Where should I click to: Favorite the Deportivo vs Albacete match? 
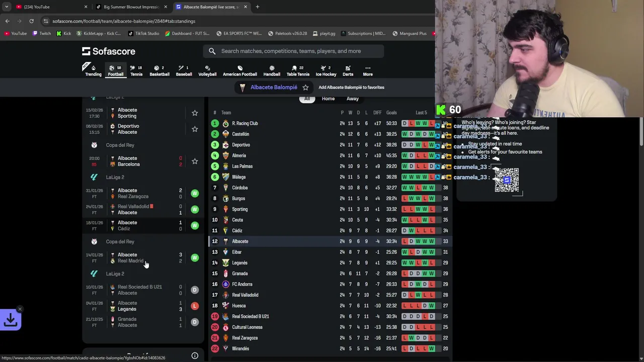pos(195,129)
